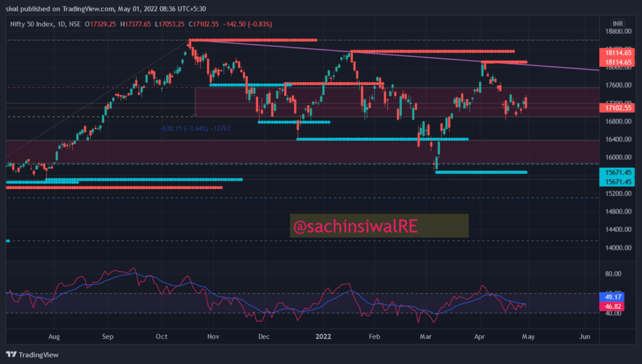The width and height of the screenshot is (642, 364).
Task: Click the 16000.00 price axis label
Action: [618, 157]
